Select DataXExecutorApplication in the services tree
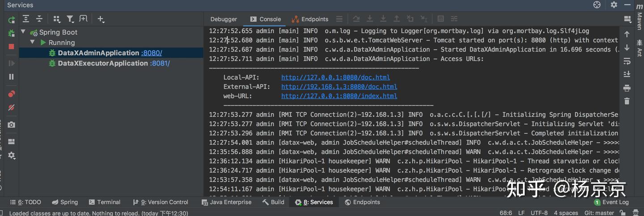Screen dimensions: 644x216 point(103,63)
